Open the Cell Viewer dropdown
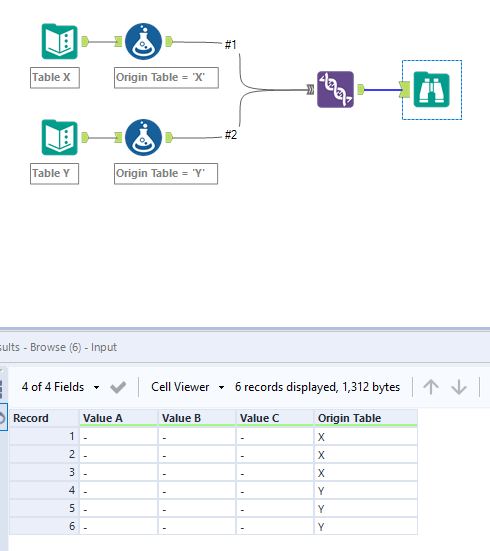Image resolution: width=490 pixels, height=551 pixels. 187,387
